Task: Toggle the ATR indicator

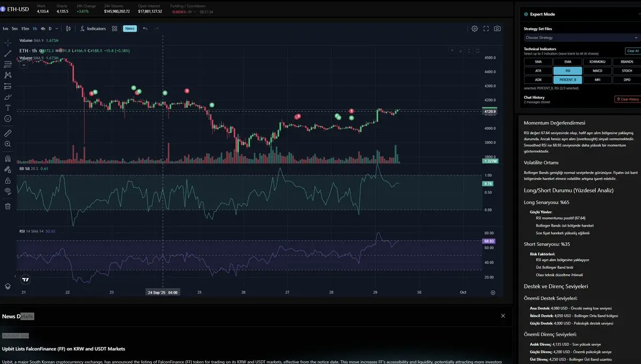Action: [538, 71]
